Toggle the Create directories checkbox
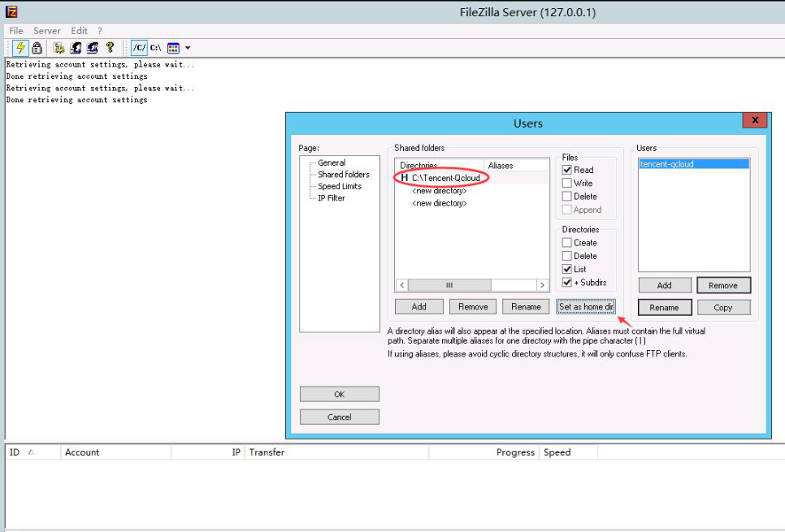The height and width of the screenshot is (532, 785). (x=567, y=243)
